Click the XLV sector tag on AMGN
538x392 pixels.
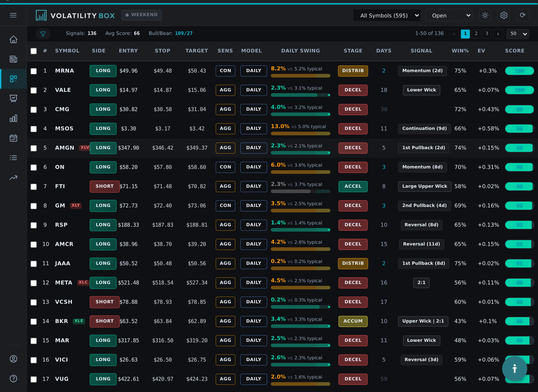85,148
